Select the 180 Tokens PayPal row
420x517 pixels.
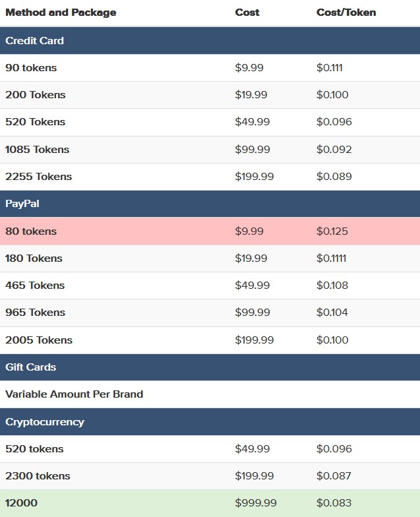pyautogui.click(x=210, y=258)
